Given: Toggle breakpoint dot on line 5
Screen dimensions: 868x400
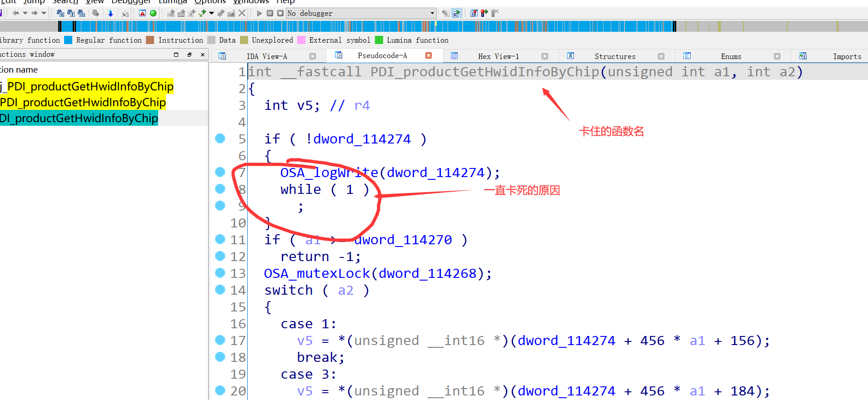Looking at the screenshot, I should coord(220,138).
